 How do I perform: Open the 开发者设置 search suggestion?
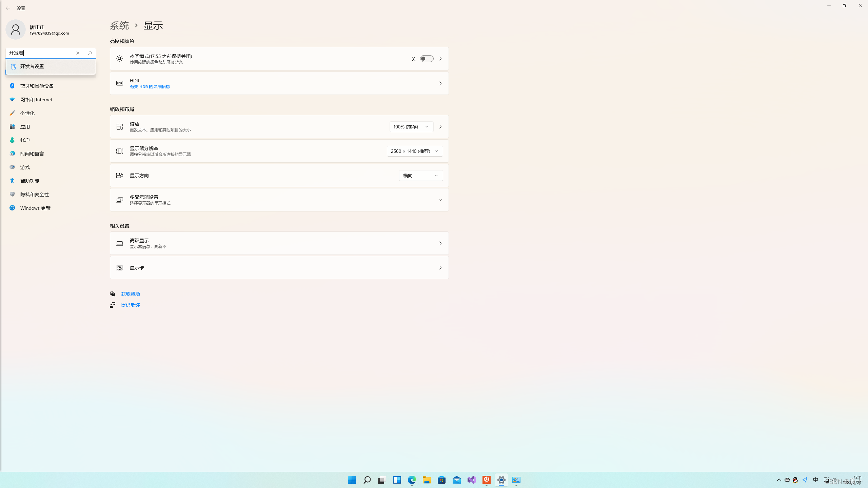tap(51, 66)
